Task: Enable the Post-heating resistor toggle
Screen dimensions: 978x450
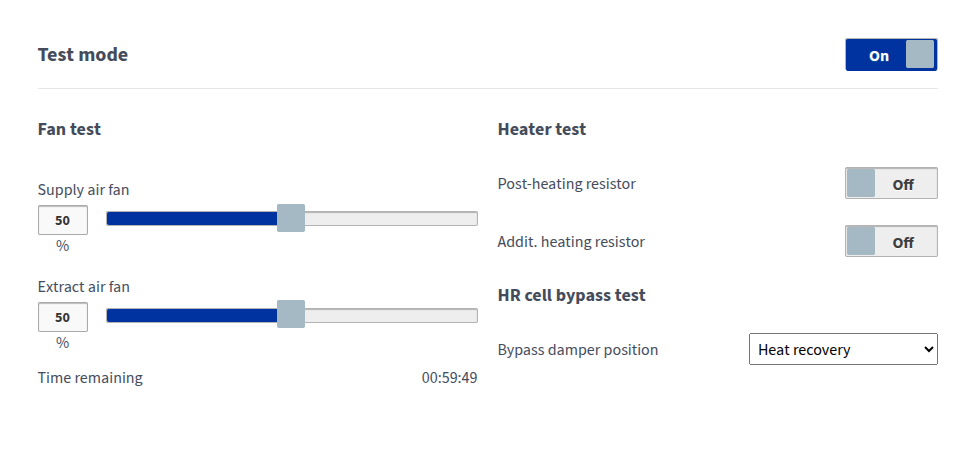Action: tap(890, 184)
